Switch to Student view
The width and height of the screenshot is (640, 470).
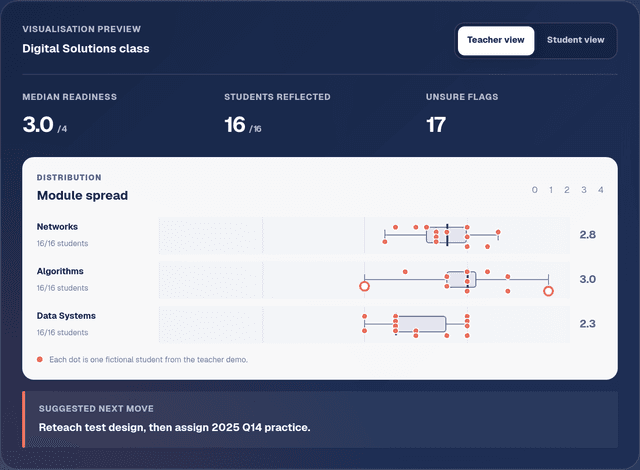[575, 40]
